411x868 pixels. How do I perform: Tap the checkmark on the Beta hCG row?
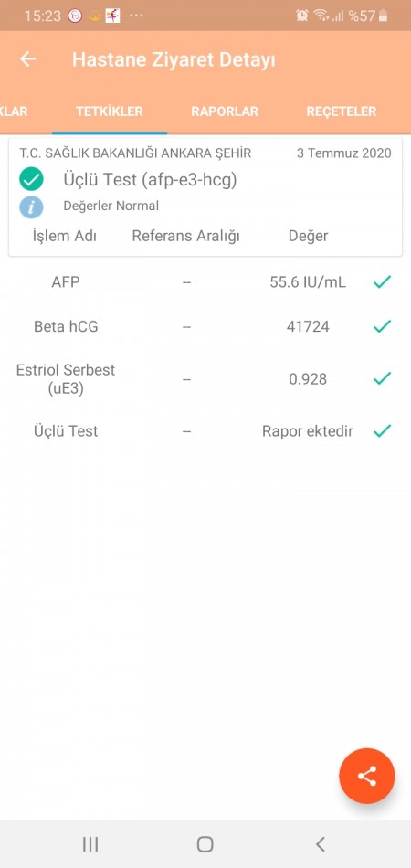coord(383,326)
